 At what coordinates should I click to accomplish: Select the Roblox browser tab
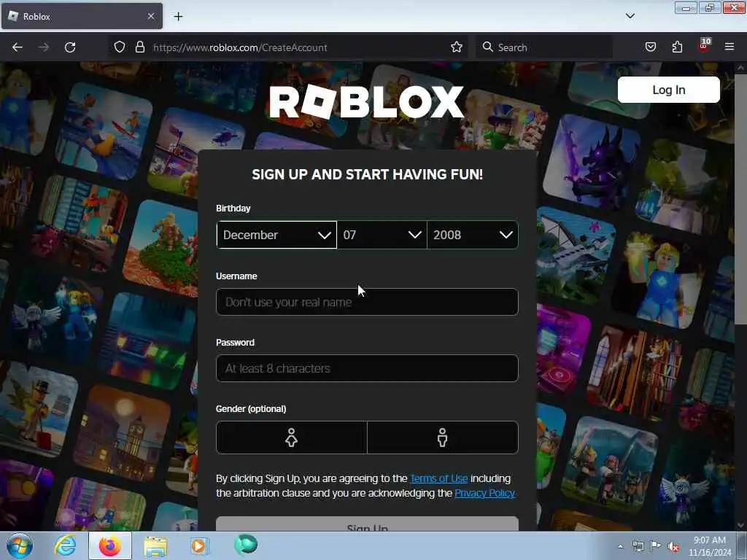pyautogui.click(x=82, y=16)
